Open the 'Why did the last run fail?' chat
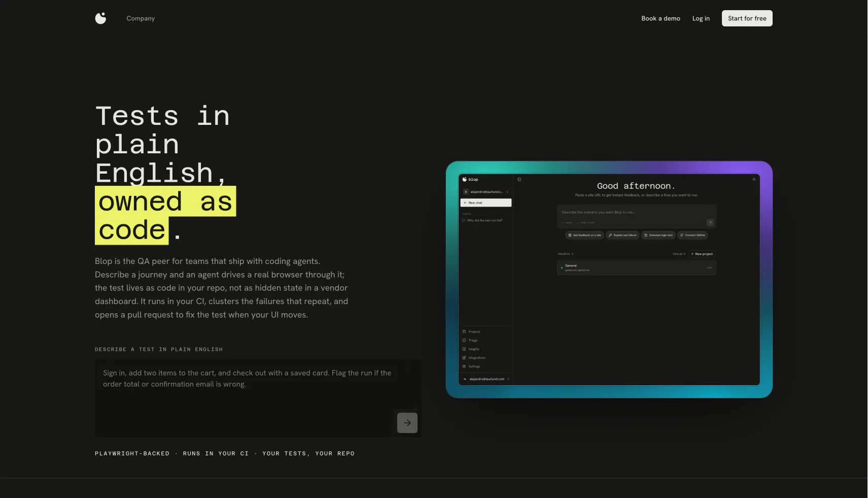 pos(482,220)
